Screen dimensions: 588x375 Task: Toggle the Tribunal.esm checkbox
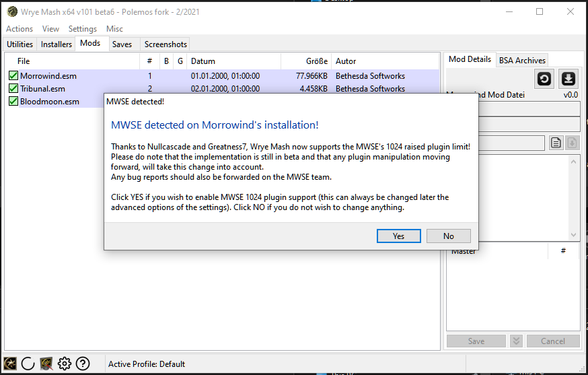(x=13, y=89)
